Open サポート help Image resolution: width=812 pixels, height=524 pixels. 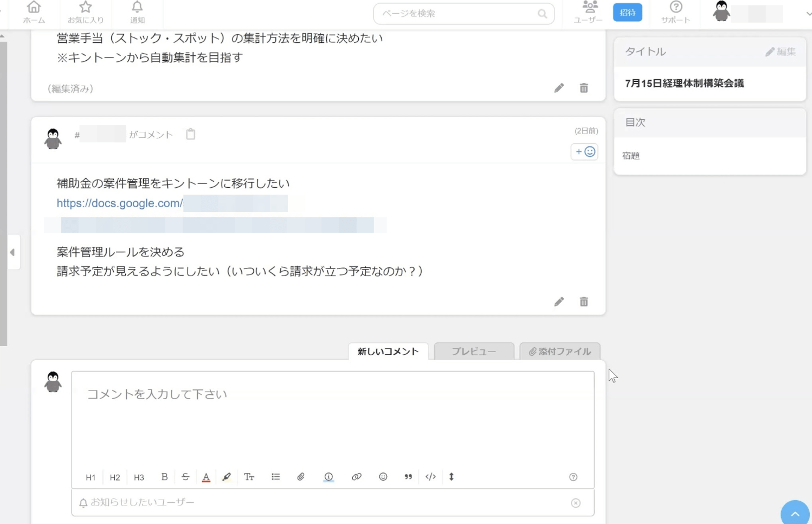point(675,12)
